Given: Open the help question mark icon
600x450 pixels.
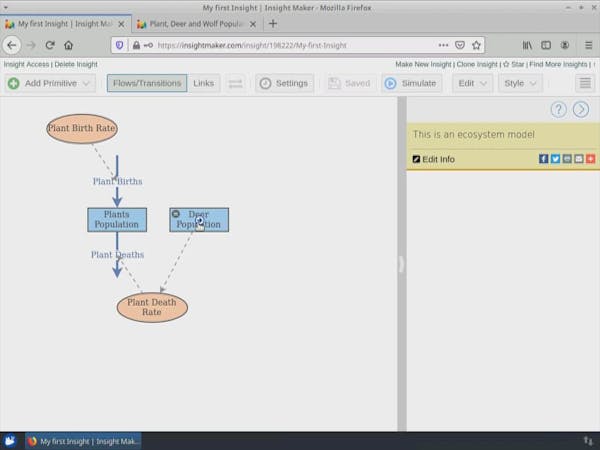Looking at the screenshot, I should click(x=559, y=110).
